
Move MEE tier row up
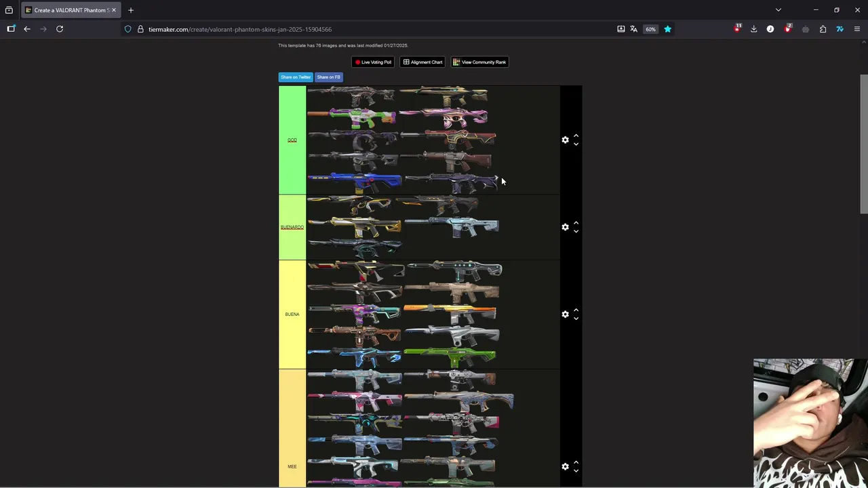click(x=576, y=462)
